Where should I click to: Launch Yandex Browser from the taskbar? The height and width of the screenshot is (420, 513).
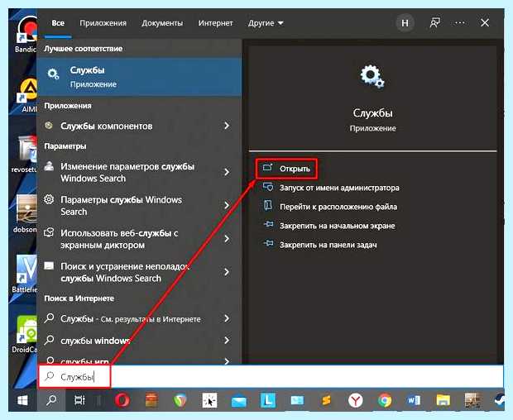[x=355, y=400]
